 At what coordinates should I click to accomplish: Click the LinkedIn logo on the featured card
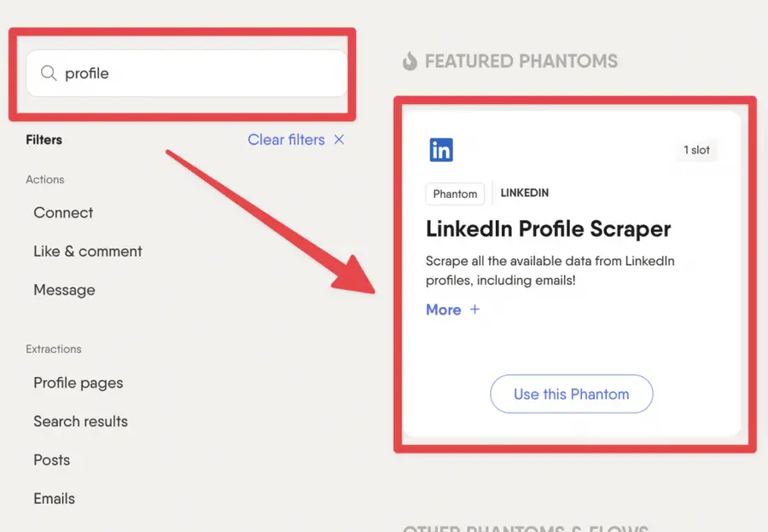click(441, 150)
